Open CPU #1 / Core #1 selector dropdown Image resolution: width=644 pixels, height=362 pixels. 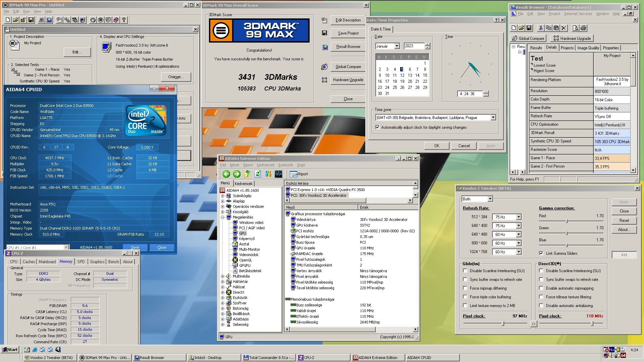[x=66, y=247]
